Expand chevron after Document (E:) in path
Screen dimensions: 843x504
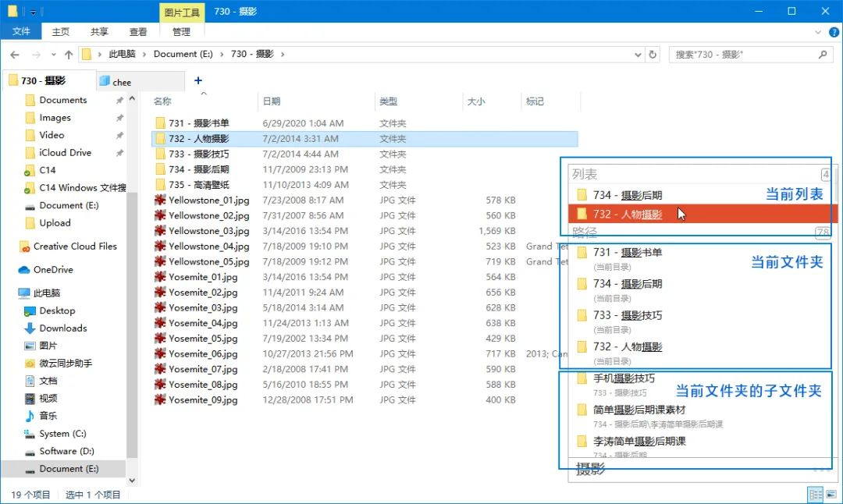[x=222, y=55]
